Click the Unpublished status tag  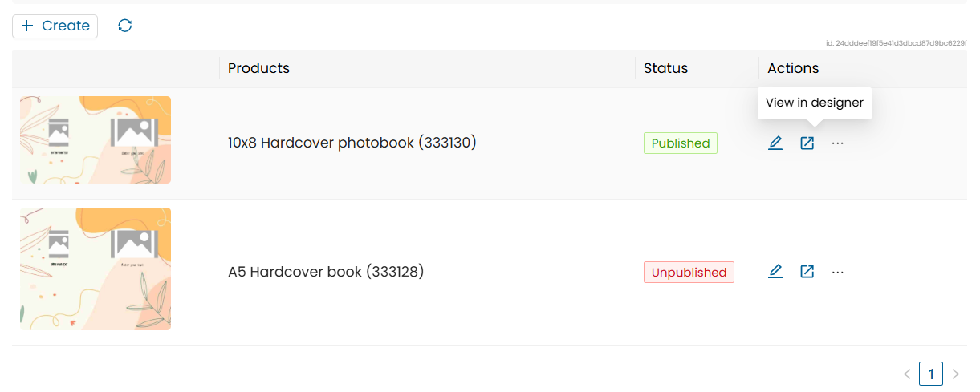pos(689,273)
